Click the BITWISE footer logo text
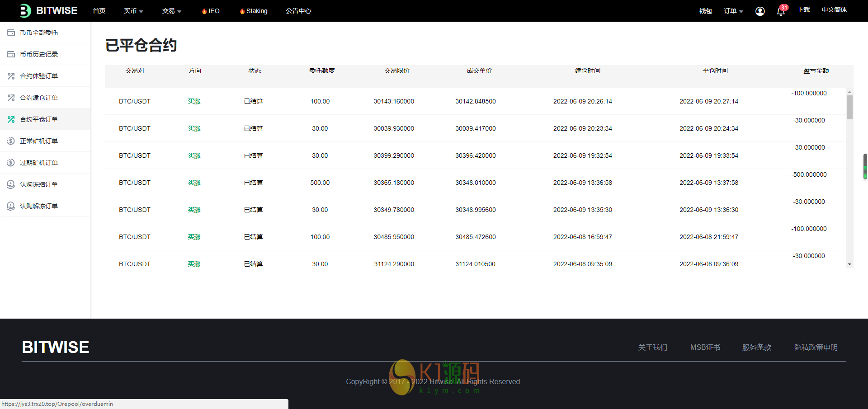 tap(56, 347)
